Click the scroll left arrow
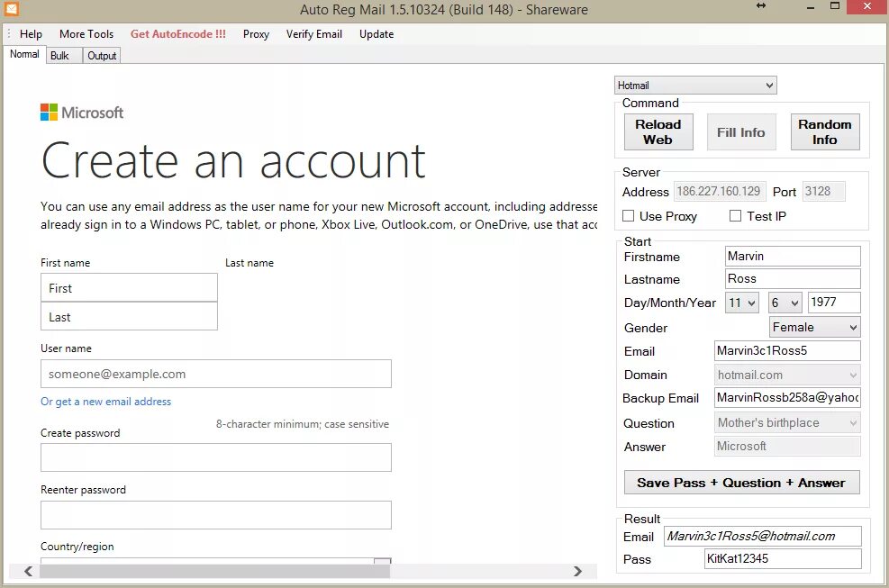Screen dimensions: 889x588 tap(28, 571)
